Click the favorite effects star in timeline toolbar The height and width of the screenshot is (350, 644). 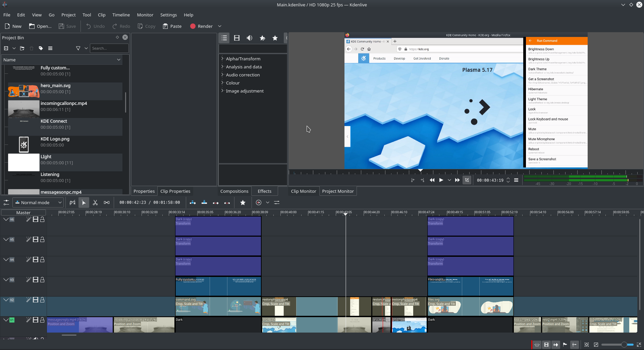(x=243, y=202)
